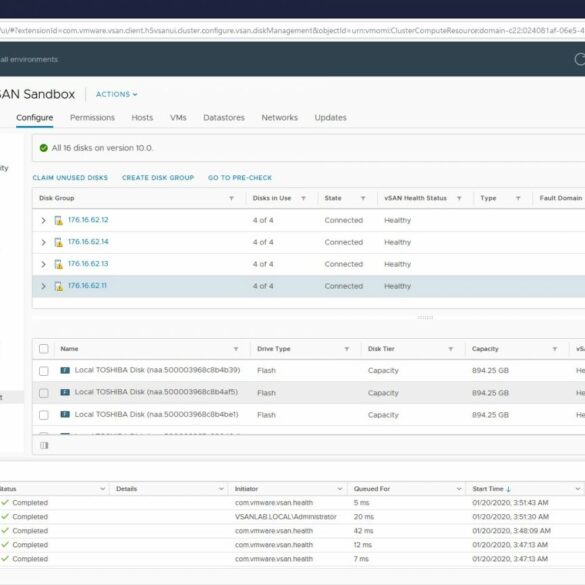Open host link 176.16.62.14

point(88,242)
